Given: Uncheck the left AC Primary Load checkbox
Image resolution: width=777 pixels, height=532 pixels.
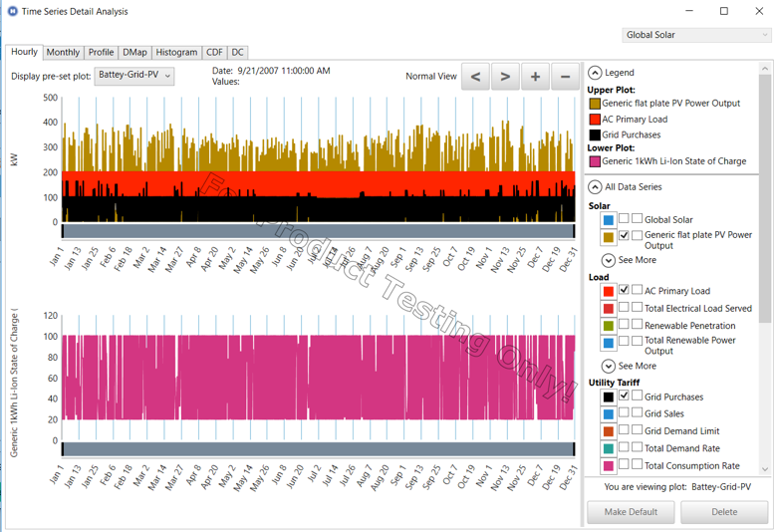Looking at the screenshot, I should (x=624, y=290).
